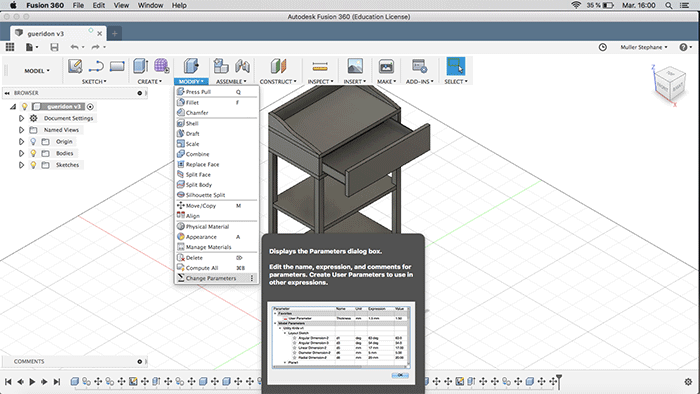The width and height of the screenshot is (700, 394).
Task: Choose the Joint tool icon
Action: tap(242, 66)
